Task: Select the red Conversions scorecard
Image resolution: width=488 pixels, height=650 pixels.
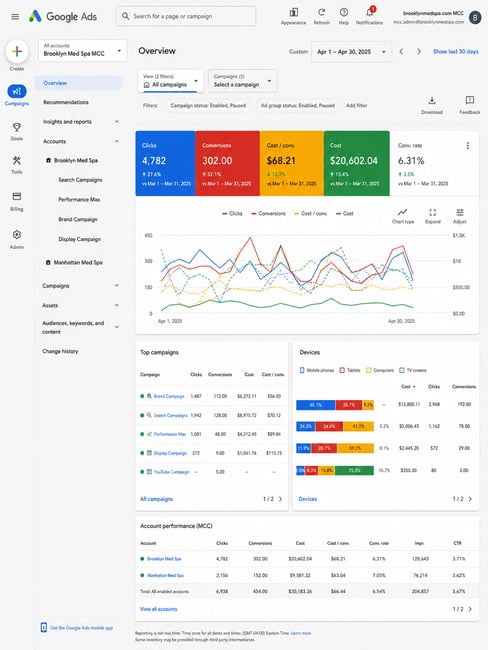Action: (x=228, y=163)
